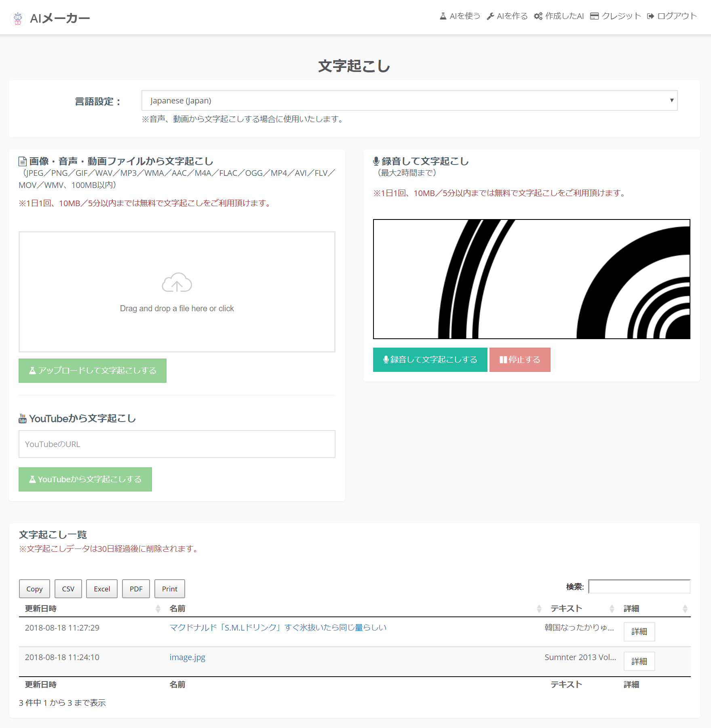Click the アップロードして文字起こしする button
Viewport: 711px width, 728px height.
tap(93, 371)
